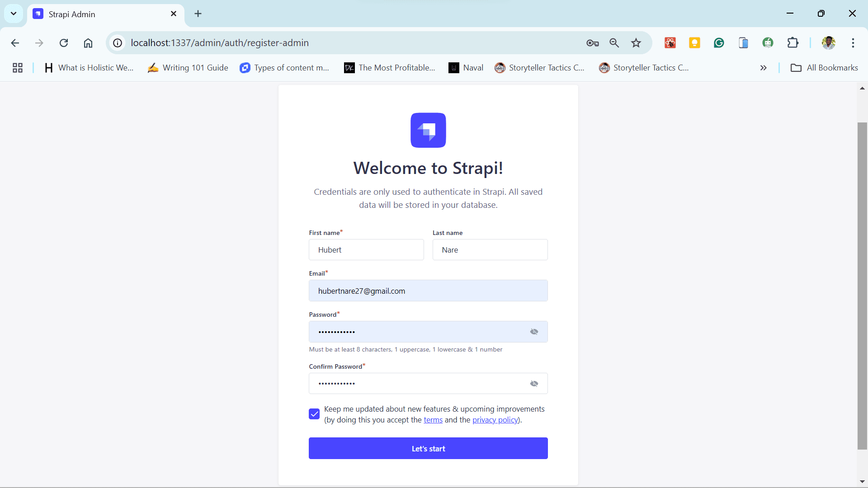Close the Strapi Admin tab
Viewport: 868px width, 488px height.
(x=174, y=14)
